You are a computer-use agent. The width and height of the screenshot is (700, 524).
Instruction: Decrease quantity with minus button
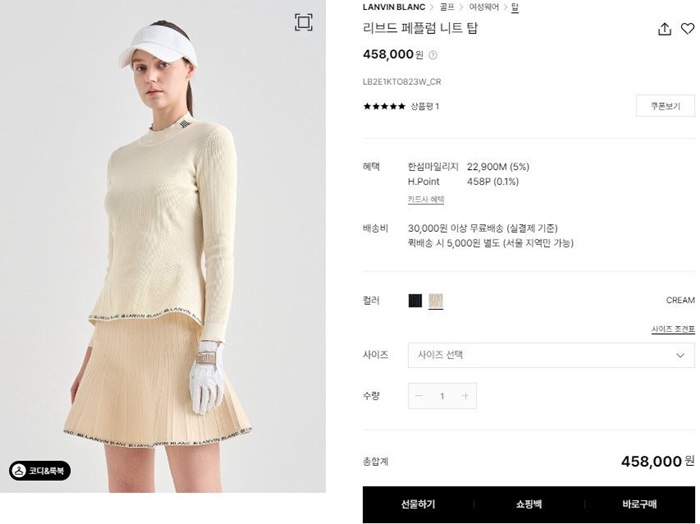click(419, 396)
